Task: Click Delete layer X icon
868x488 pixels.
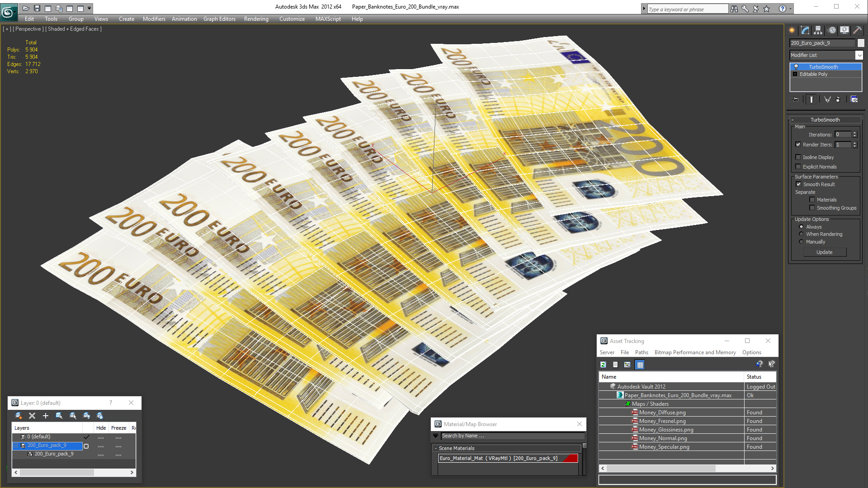Action: tap(32, 416)
